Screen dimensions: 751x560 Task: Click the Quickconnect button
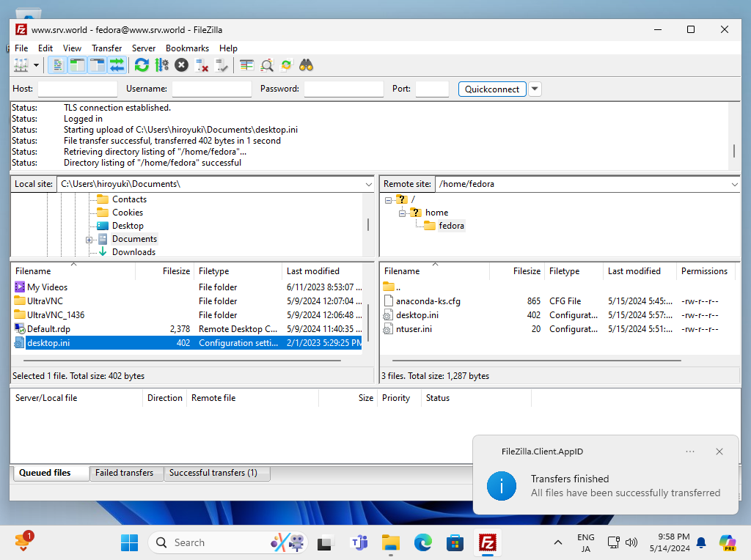coord(492,89)
